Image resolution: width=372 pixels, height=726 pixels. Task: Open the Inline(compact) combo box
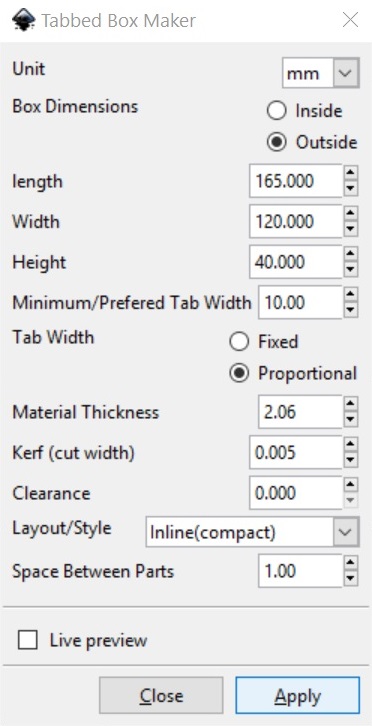point(252,532)
